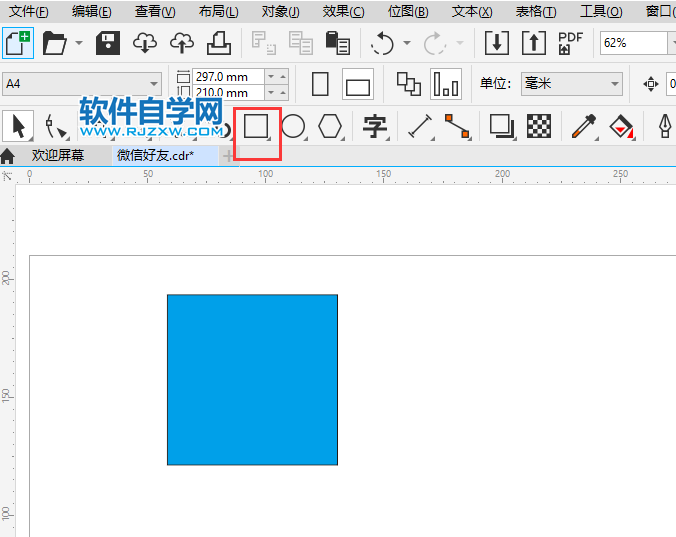Click the All Pages overlapping rectangles icon

(409, 84)
